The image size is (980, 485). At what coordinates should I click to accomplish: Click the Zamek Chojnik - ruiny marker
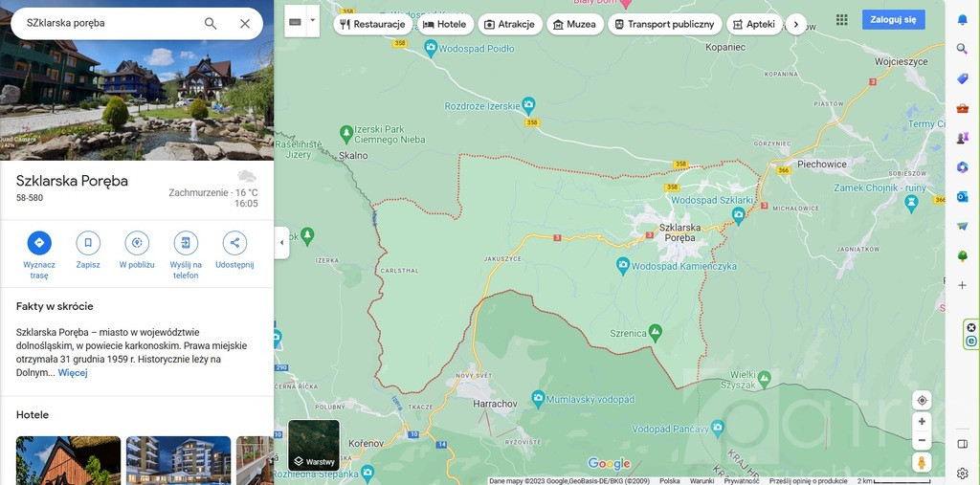point(911,201)
